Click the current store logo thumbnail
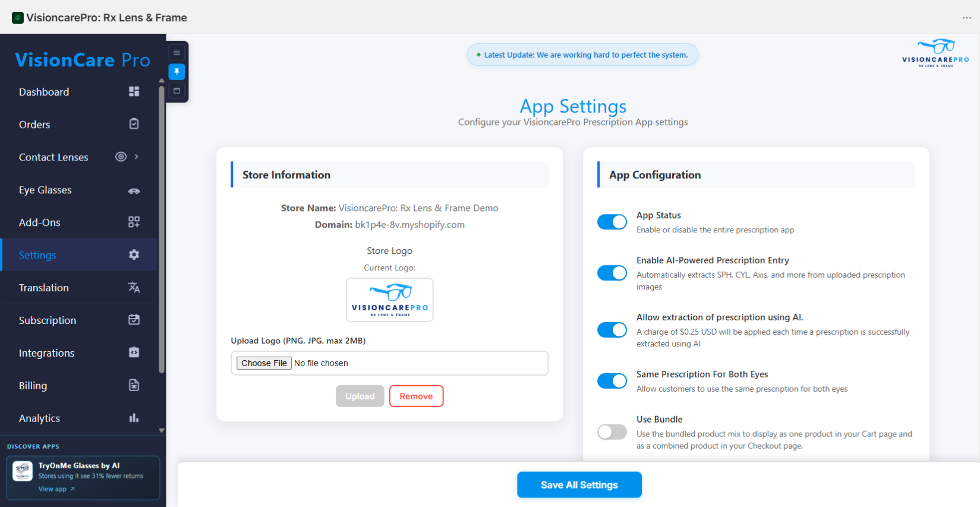Viewport: 980px width, 507px height. (390, 300)
